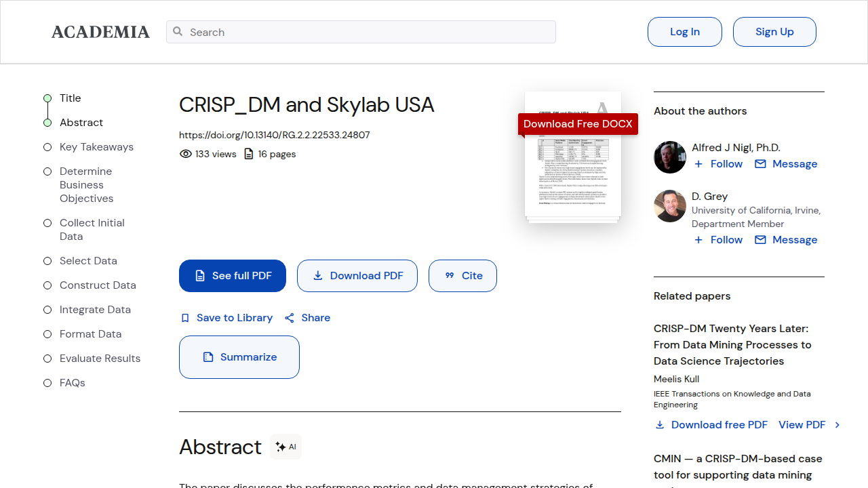Open D. Grey profile name
Image resolution: width=868 pixels, height=488 pixels.
(709, 197)
